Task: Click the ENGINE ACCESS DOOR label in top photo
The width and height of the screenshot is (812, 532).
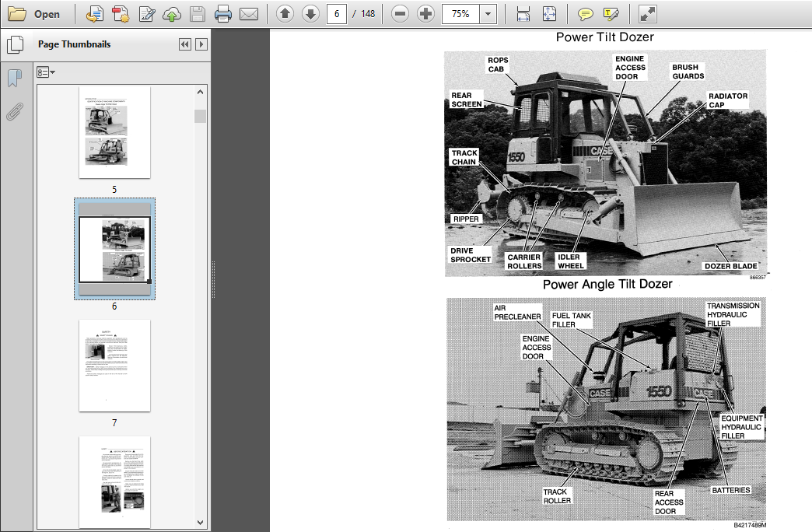Action: point(630,68)
